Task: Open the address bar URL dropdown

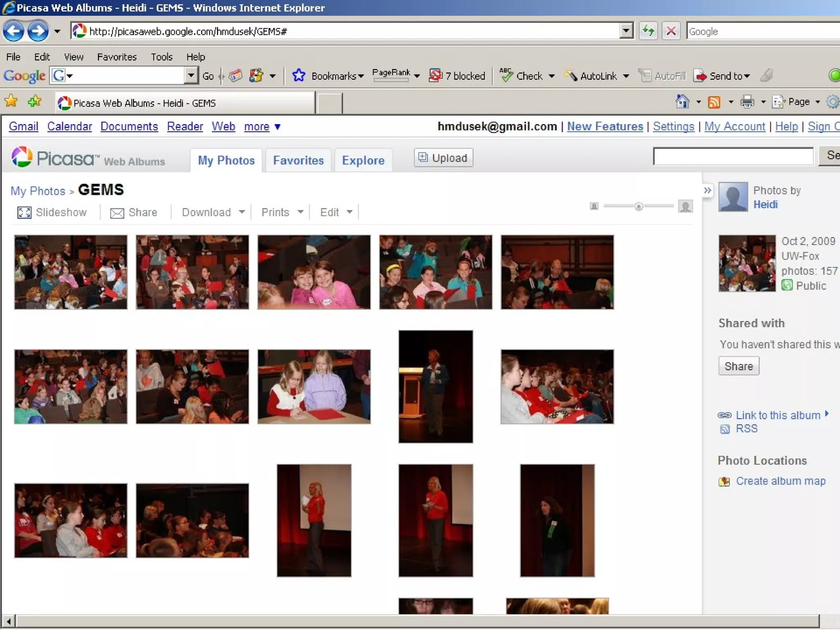Action: [x=626, y=31]
